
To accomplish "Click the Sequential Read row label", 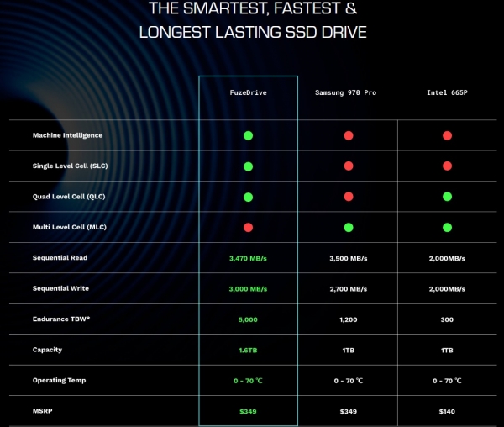I will click(60, 258).
